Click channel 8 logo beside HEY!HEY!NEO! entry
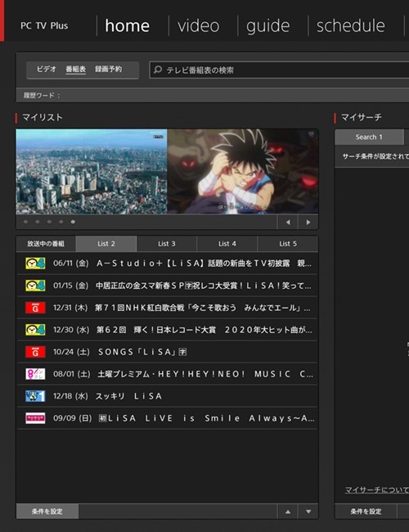This screenshot has width=409, height=532. tap(35, 374)
